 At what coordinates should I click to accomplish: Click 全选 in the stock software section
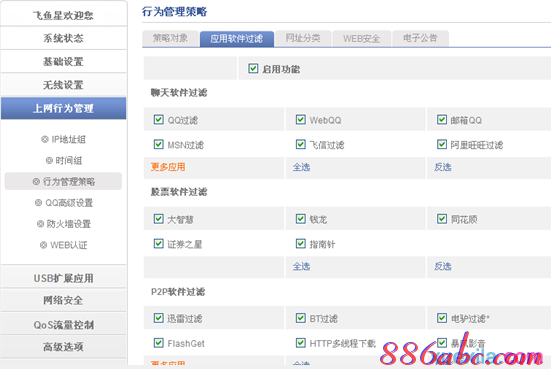(x=302, y=266)
